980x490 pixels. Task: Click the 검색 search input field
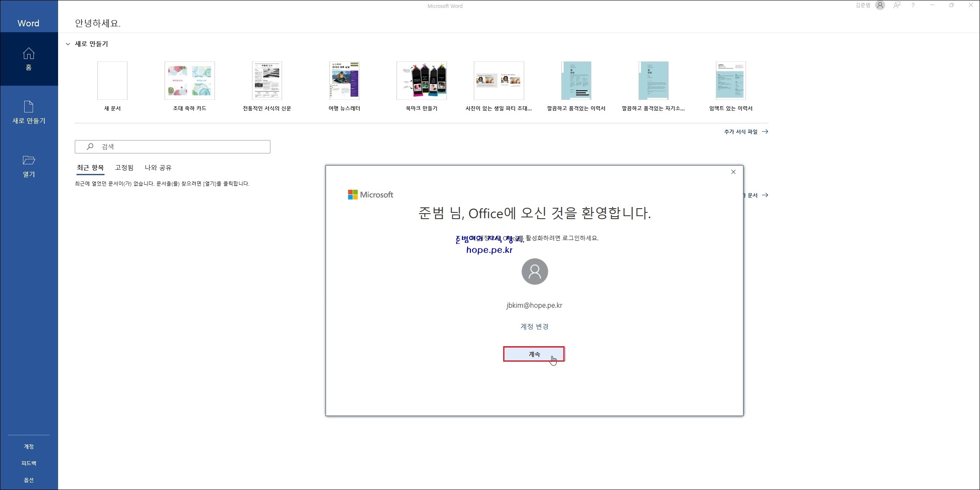[180, 147]
